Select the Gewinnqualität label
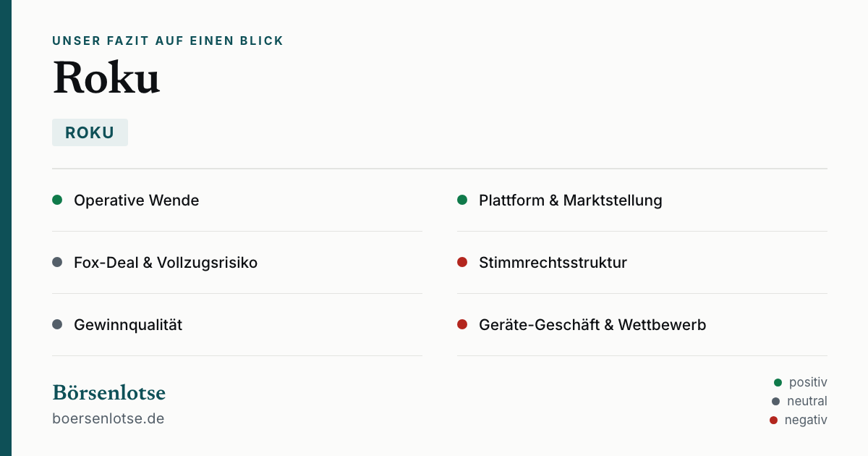Screen dimensions: 868x456 [128, 325]
